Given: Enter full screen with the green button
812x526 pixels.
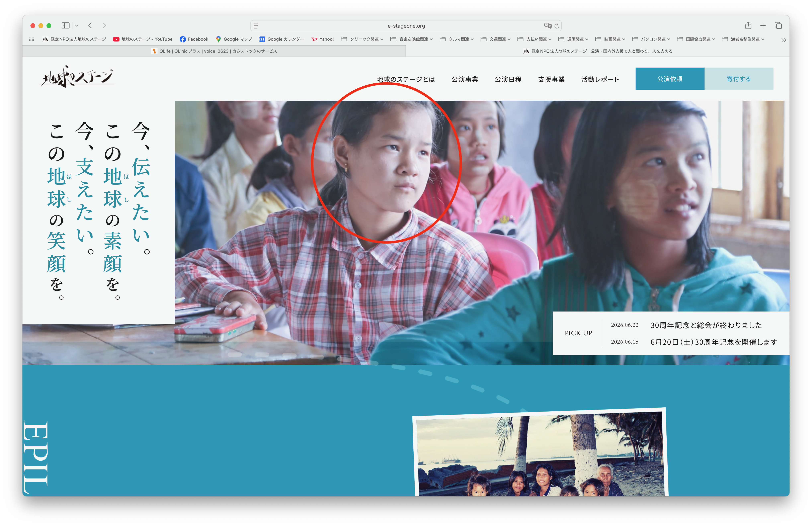Looking at the screenshot, I should (x=49, y=26).
